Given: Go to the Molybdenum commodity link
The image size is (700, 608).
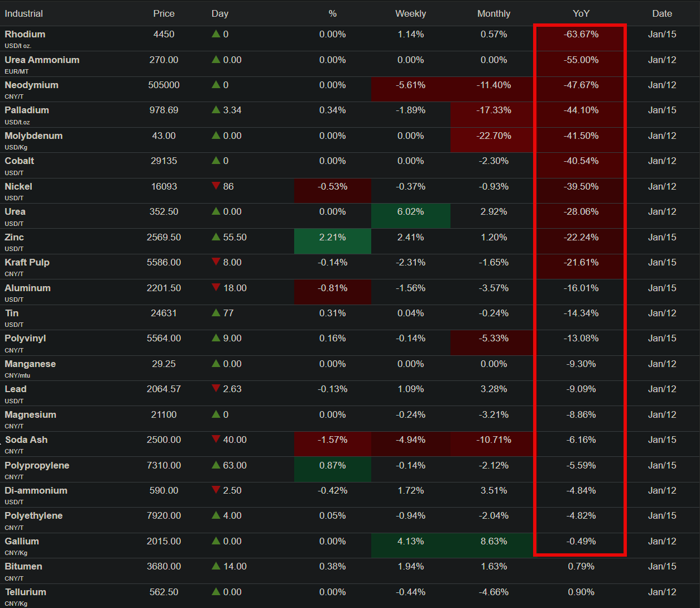Looking at the screenshot, I should [x=33, y=136].
